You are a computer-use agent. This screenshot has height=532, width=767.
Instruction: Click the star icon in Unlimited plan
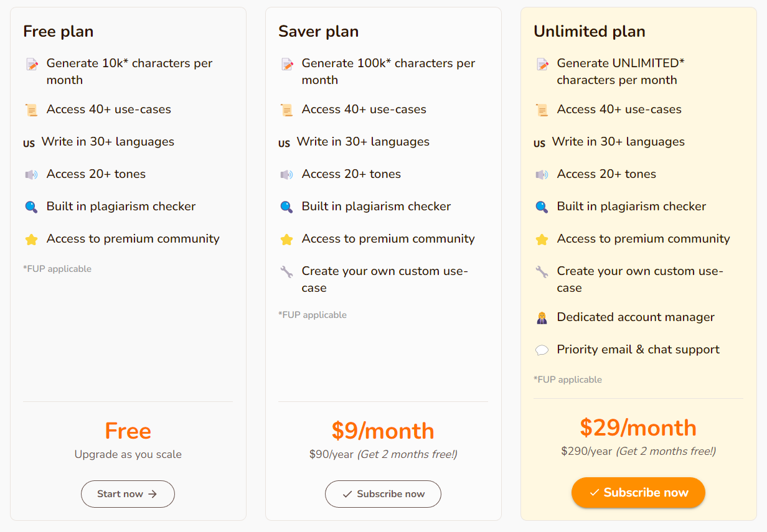(x=542, y=240)
